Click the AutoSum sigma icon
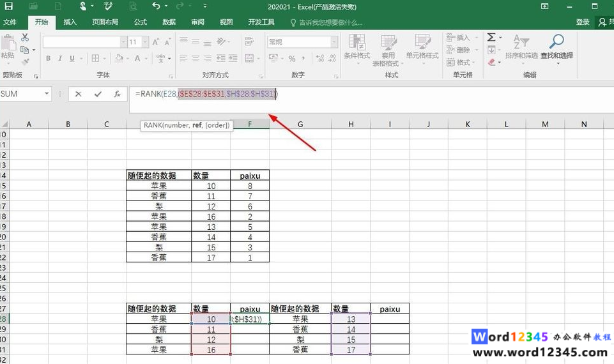Screen dimensions: 614x364 click(491, 38)
